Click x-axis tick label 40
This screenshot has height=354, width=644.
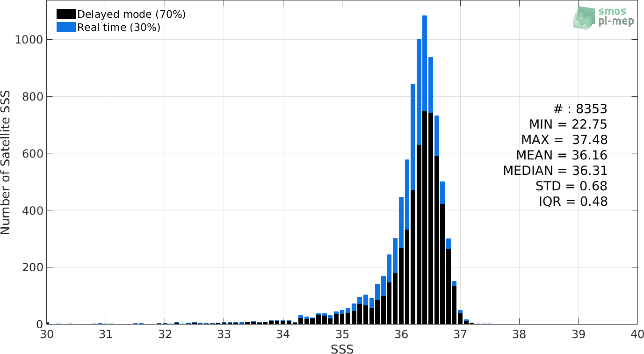tap(637, 334)
